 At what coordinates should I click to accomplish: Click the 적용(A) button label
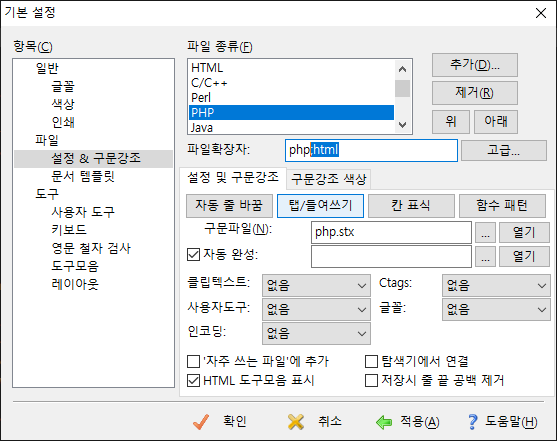pos(420,422)
